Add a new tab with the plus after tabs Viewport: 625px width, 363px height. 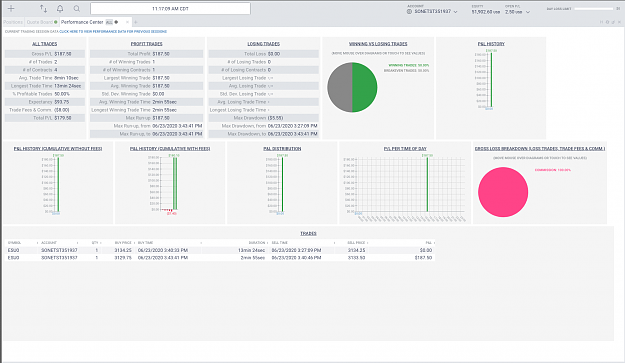click(136, 22)
